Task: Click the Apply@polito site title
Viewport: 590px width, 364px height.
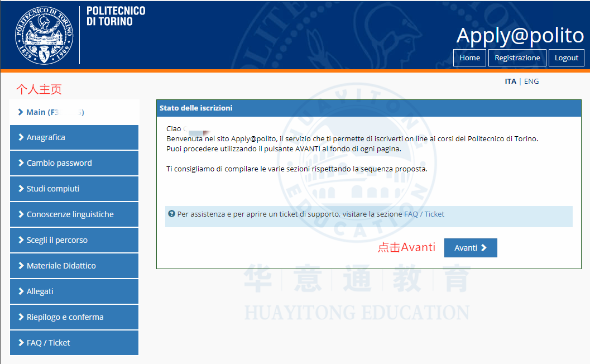Action: 520,35
